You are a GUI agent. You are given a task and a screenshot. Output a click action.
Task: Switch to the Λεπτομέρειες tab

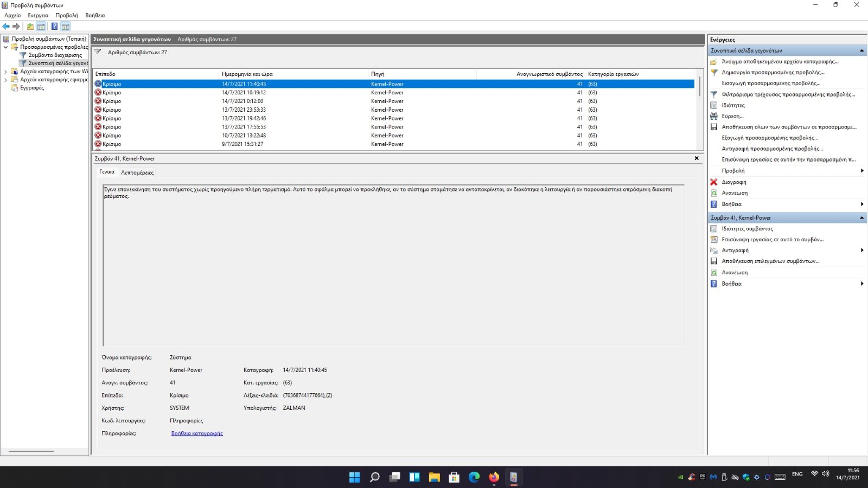pyautogui.click(x=137, y=172)
